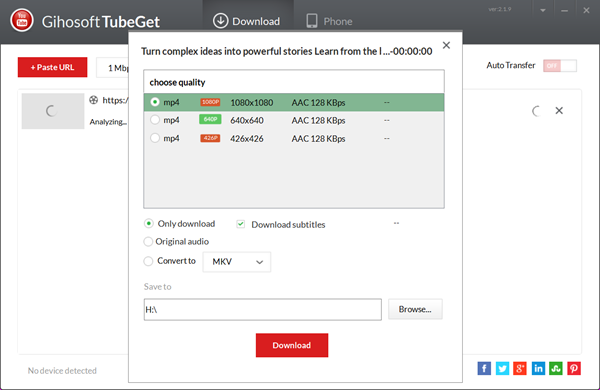Click the Gihosoft TubeGet YouTube logo
Screen dimensions: 600x390
(22, 20)
